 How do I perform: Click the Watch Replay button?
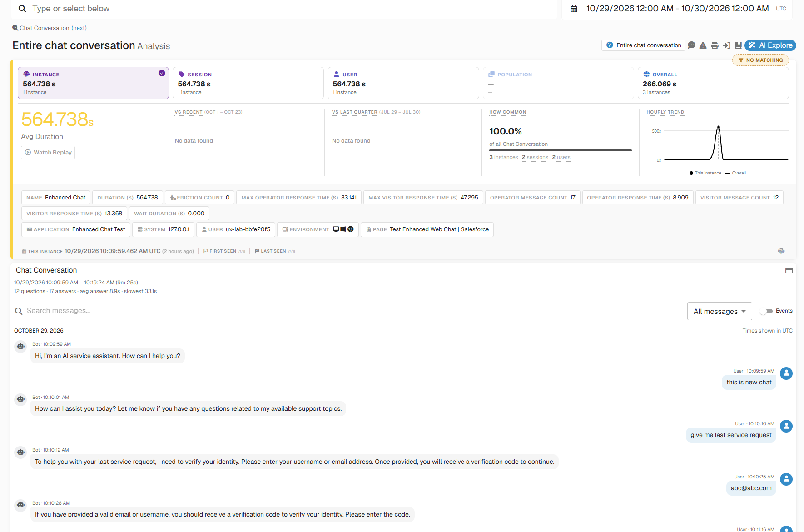[x=48, y=153]
